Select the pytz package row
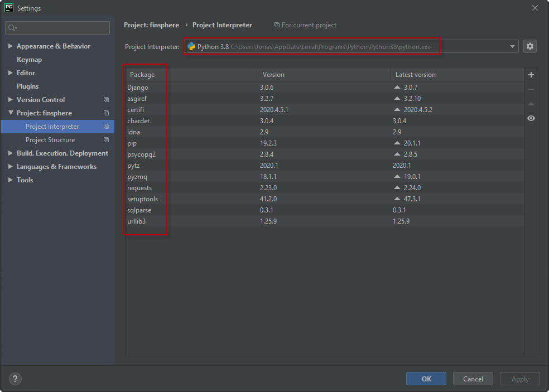This screenshot has width=549, height=392. point(325,165)
